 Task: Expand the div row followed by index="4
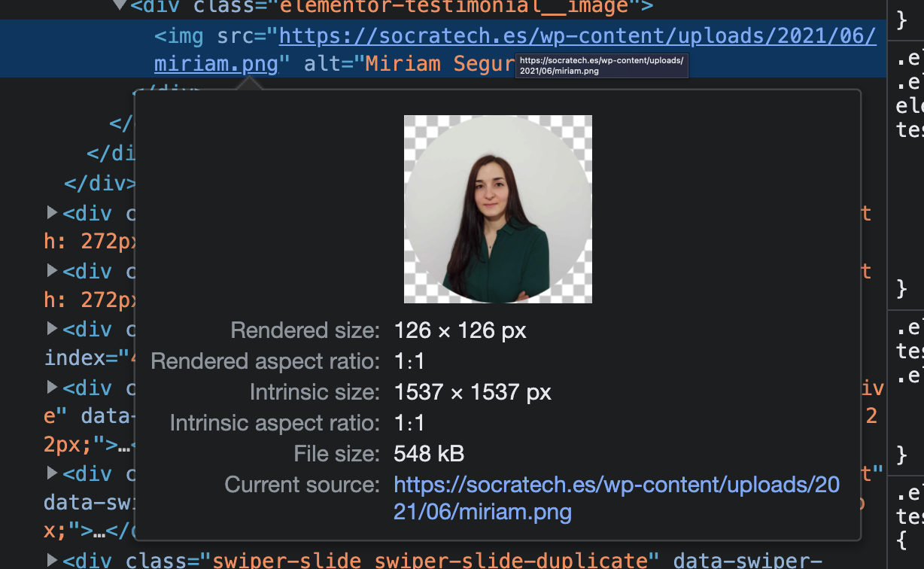click(x=52, y=329)
